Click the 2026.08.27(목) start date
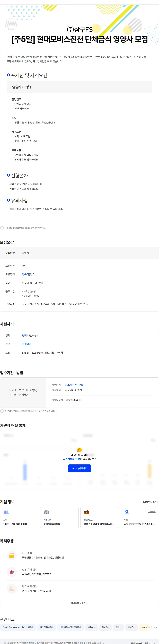This screenshot has height=644, width=159. pyautogui.click(x=28, y=390)
